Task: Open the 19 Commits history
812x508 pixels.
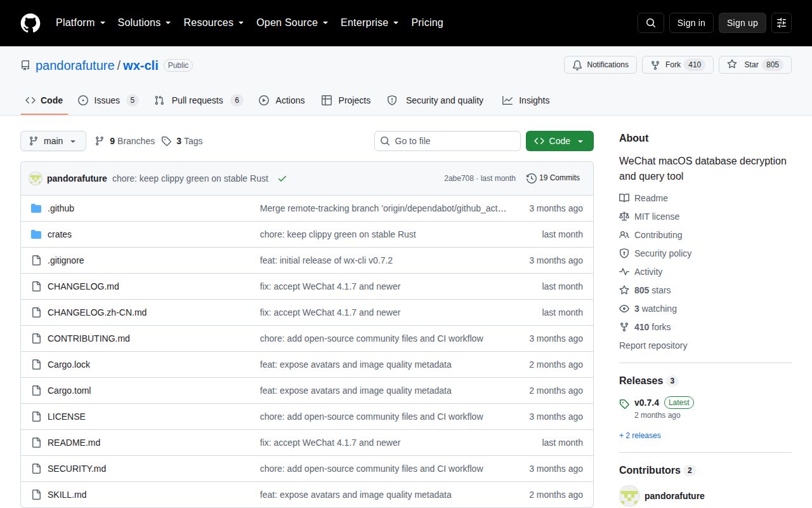Action: point(553,178)
